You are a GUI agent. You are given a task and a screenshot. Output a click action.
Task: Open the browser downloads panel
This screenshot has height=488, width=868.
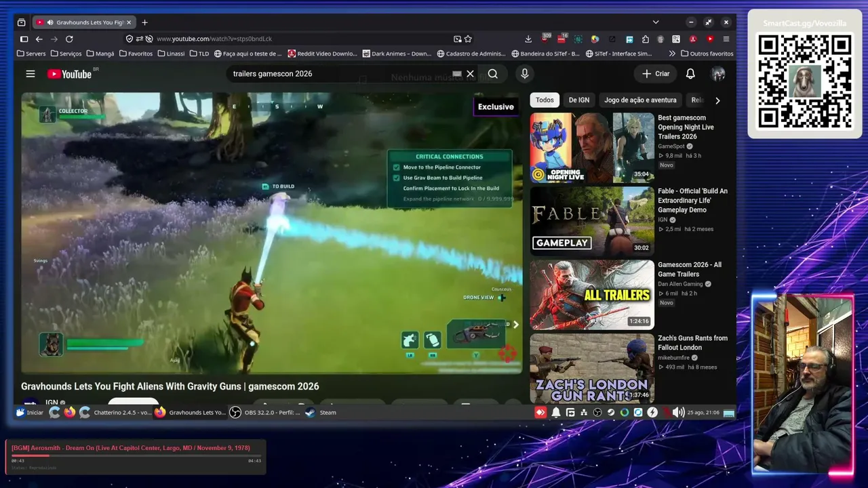click(x=528, y=39)
